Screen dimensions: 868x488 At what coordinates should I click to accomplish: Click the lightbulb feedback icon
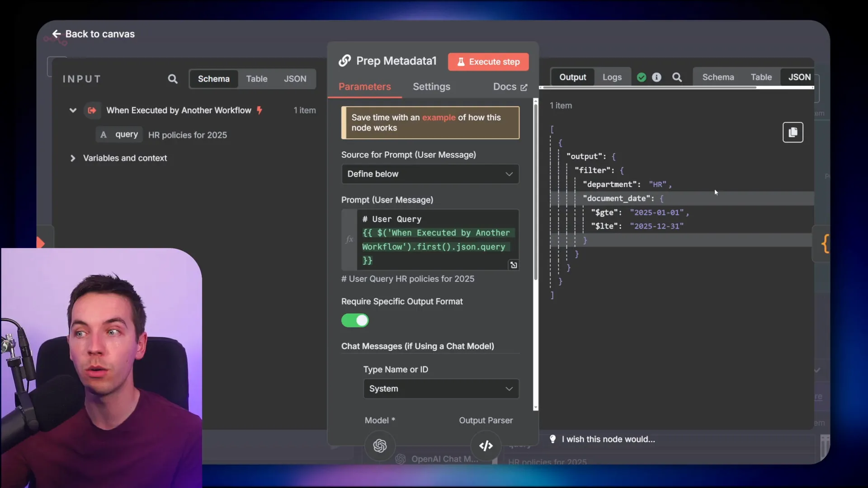coord(552,439)
